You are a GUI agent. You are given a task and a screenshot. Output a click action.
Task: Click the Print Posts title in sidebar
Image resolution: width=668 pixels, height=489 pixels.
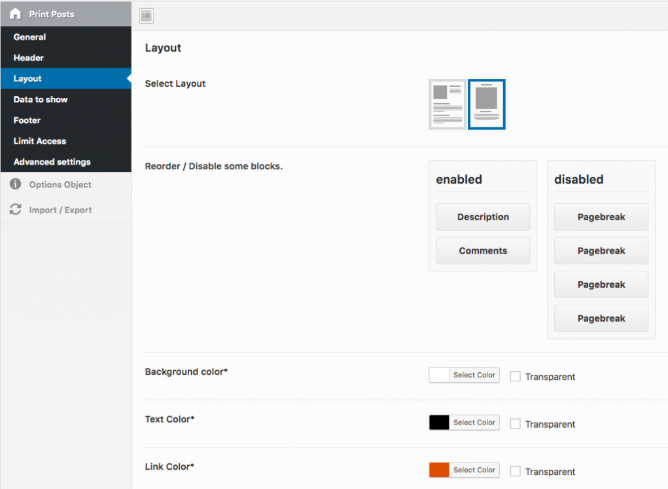(52, 14)
